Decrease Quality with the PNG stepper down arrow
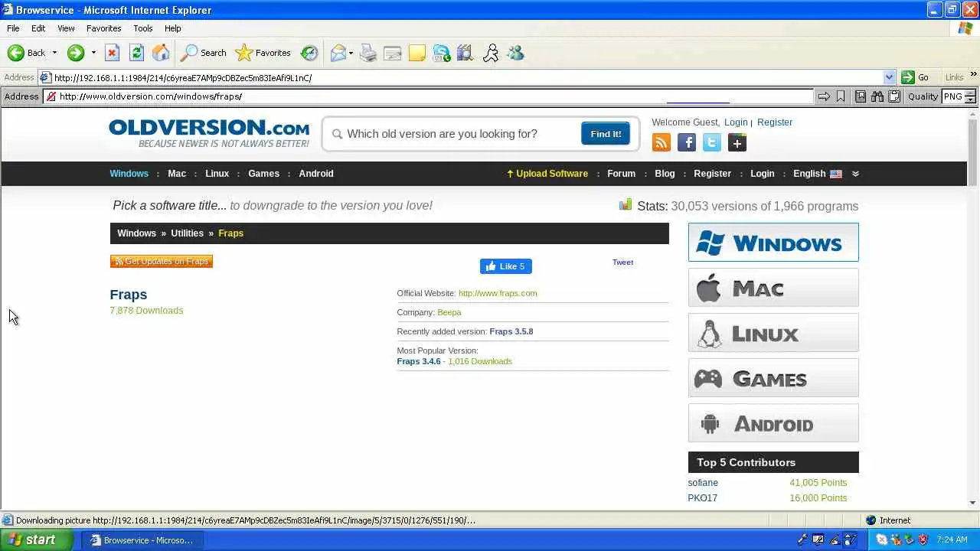Screen dimensions: 980x551 pyautogui.click(x=970, y=99)
